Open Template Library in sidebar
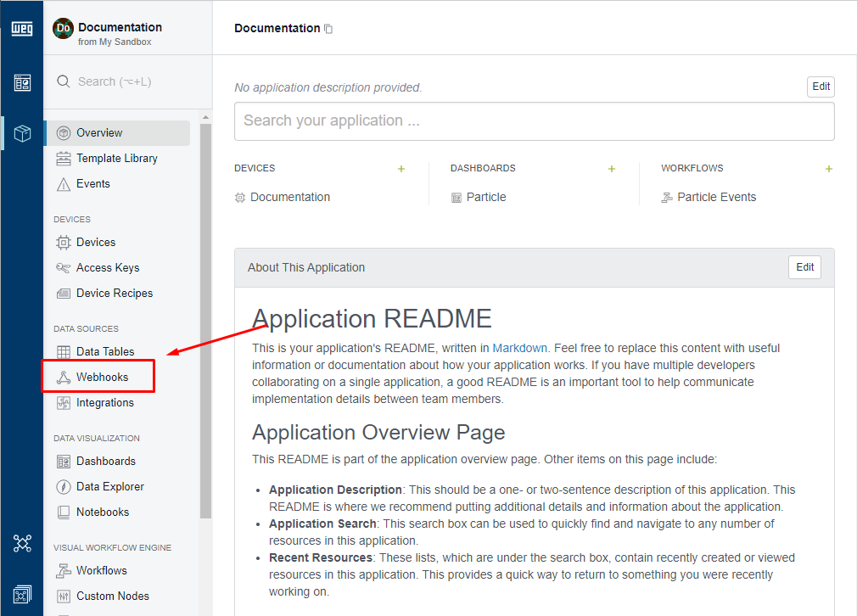857x616 pixels. (x=118, y=159)
